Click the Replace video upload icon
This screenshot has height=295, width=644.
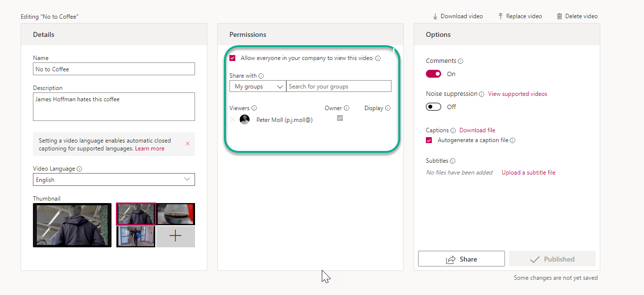(501, 16)
